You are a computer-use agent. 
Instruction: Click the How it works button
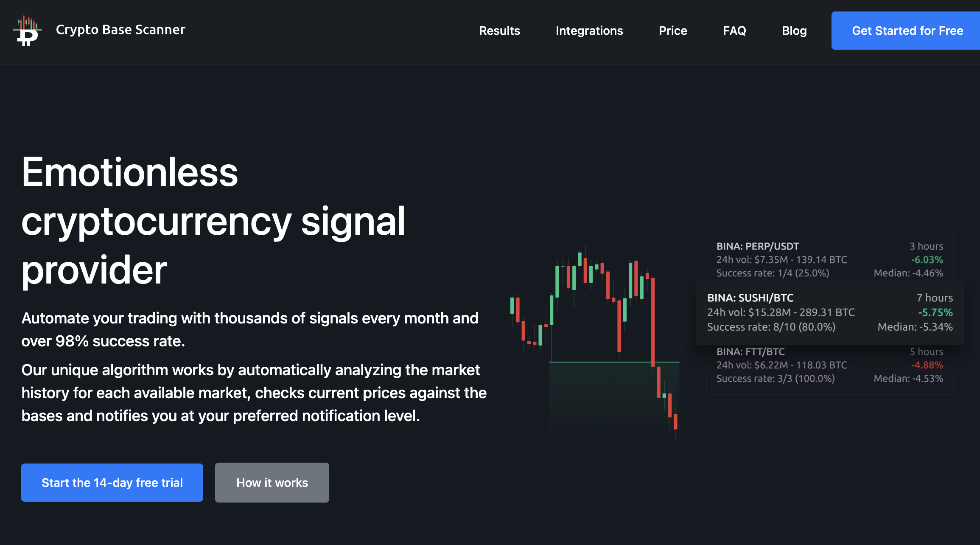tap(272, 483)
